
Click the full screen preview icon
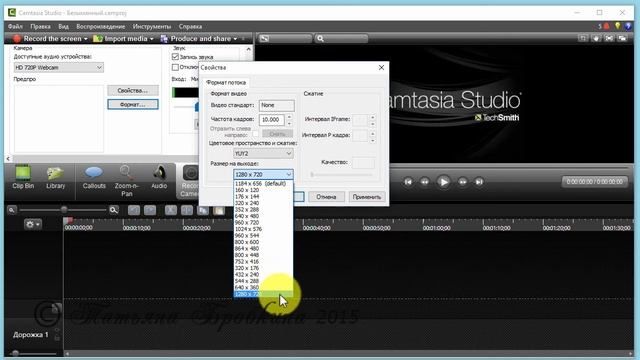[609, 38]
